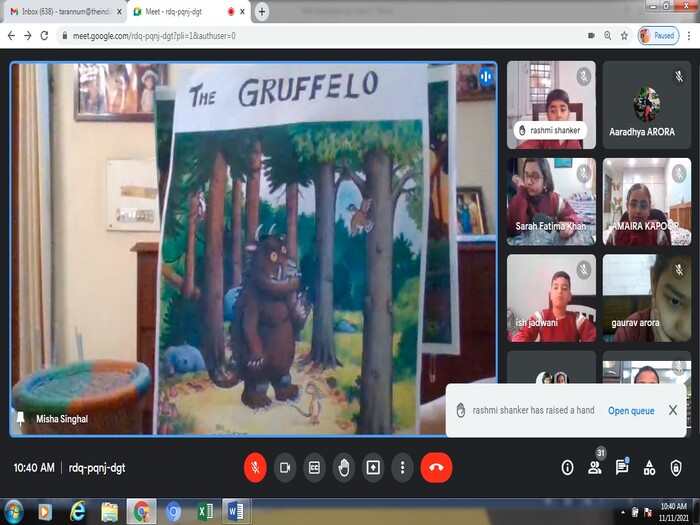
Task: Open File Explorer from taskbar
Action: coord(109,512)
